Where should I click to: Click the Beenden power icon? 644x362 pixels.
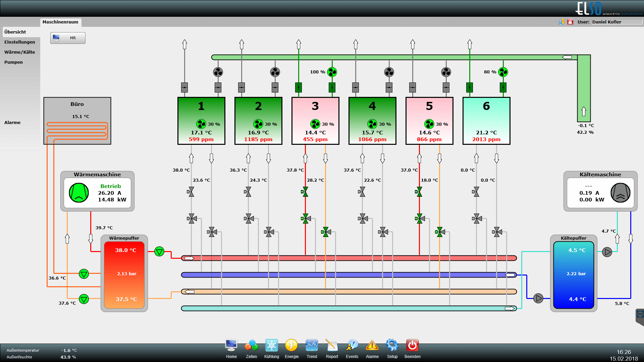pos(412,346)
